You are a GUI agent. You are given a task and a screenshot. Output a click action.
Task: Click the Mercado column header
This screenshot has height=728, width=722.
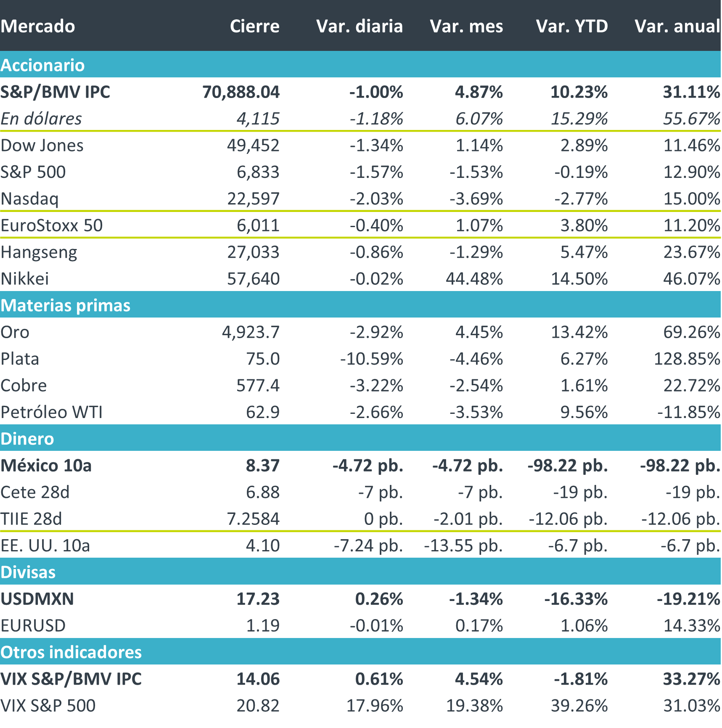pos(38,26)
